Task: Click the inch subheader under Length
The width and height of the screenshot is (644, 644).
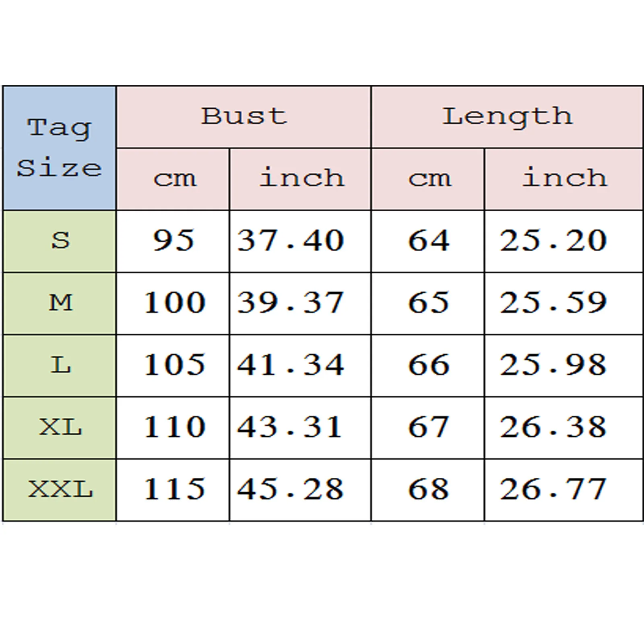Action: coord(563,179)
